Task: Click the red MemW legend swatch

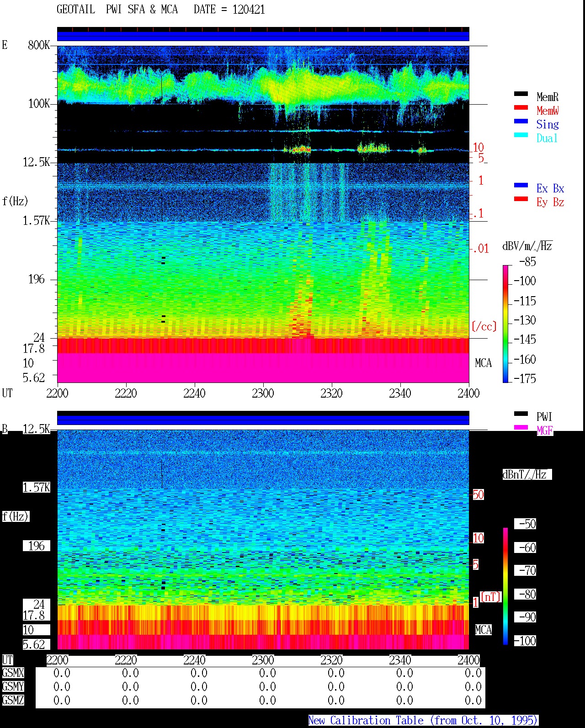Action: click(x=521, y=107)
